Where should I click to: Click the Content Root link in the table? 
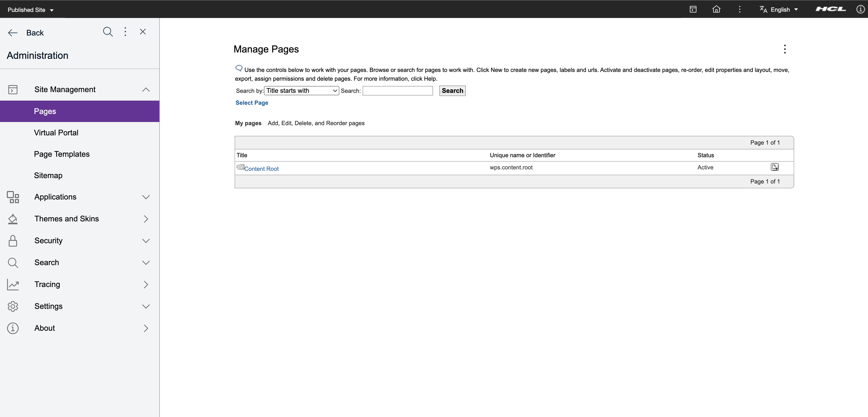click(261, 168)
